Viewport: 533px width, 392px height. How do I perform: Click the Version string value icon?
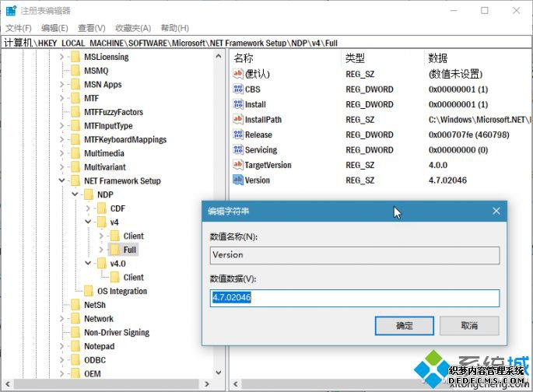pyautogui.click(x=237, y=180)
